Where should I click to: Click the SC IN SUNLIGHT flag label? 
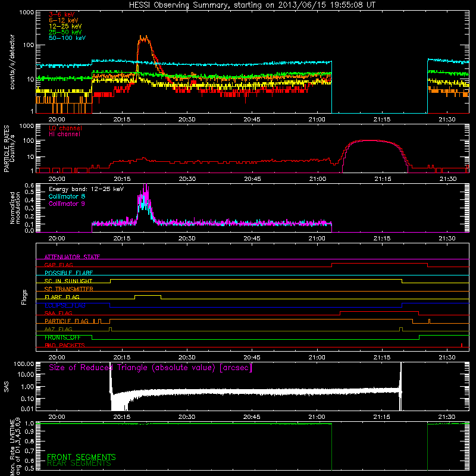[x=68, y=281]
